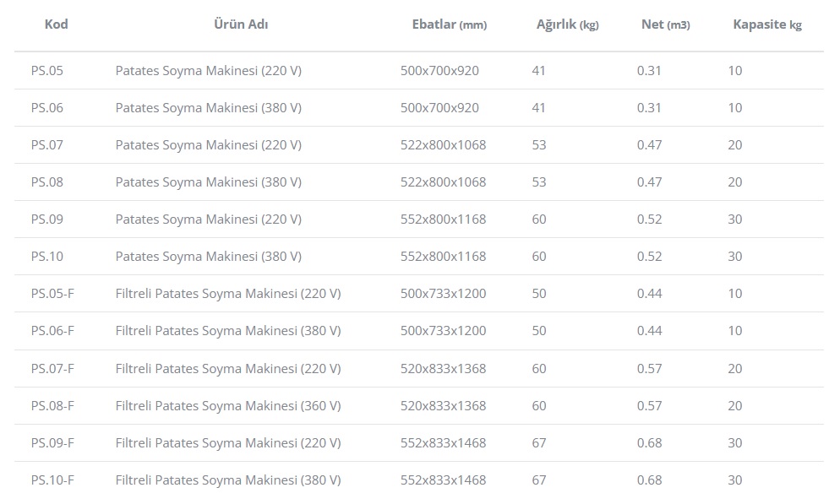Click the PS.10-F row dimensions 552x833x1468
The image size is (829, 504).
[443, 480]
